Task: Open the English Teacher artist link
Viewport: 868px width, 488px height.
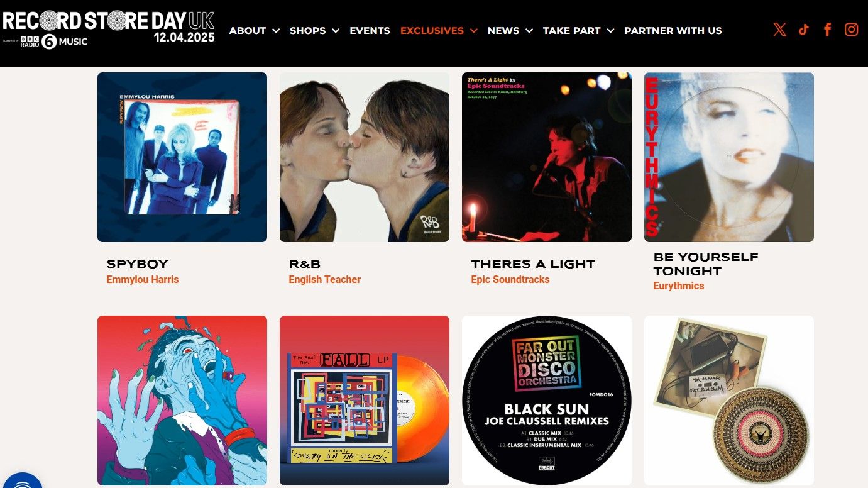Action: click(325, 279)
